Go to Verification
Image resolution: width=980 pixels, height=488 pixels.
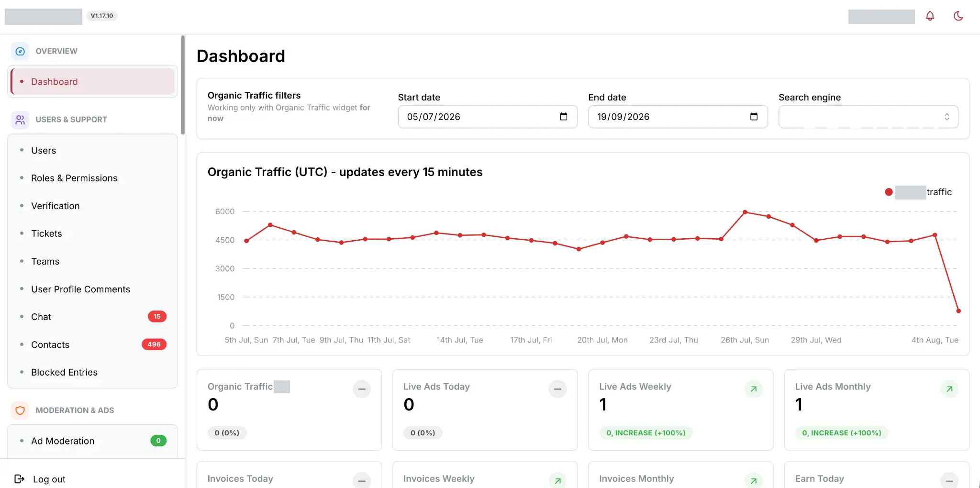point(92,206)
